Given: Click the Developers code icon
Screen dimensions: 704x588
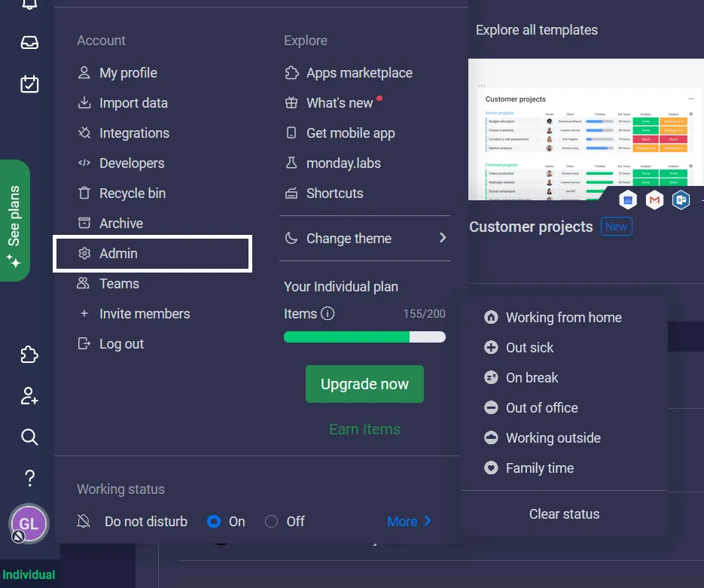Looking at the screenshot, I should tap(84, 163).
